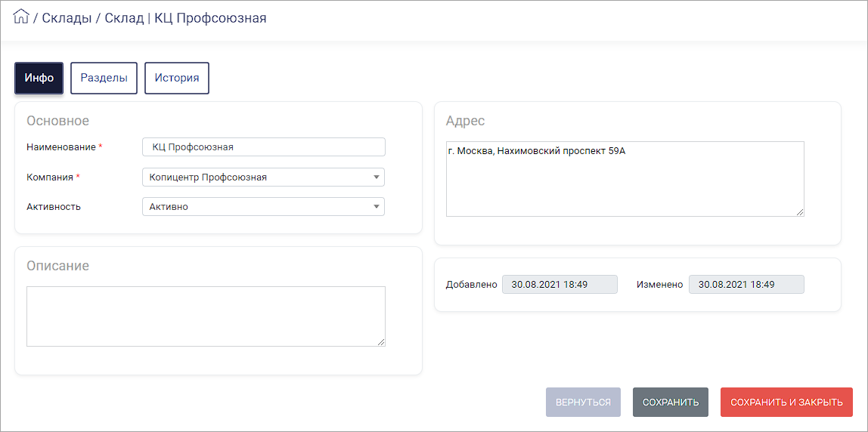Go to the home page icon
Viewport: 868px width, 432px height.
20,17
